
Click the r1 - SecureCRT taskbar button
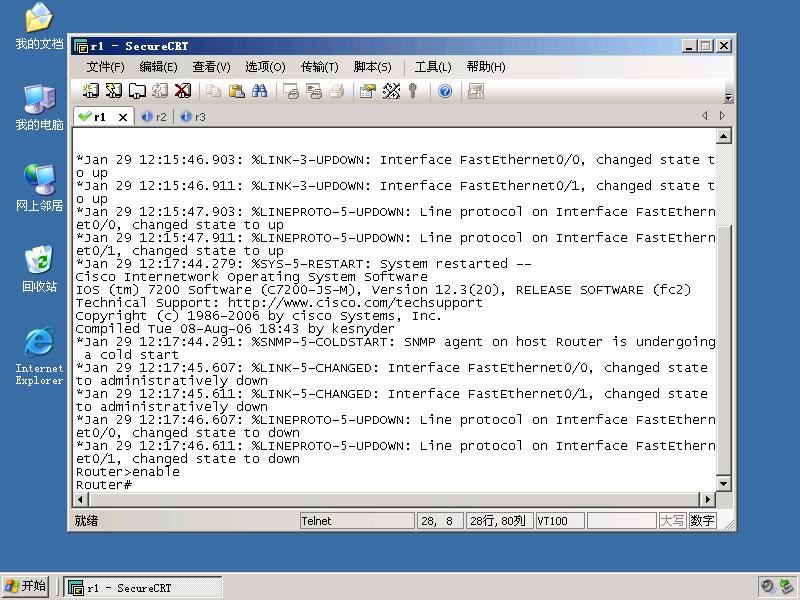tap(143, 587)
